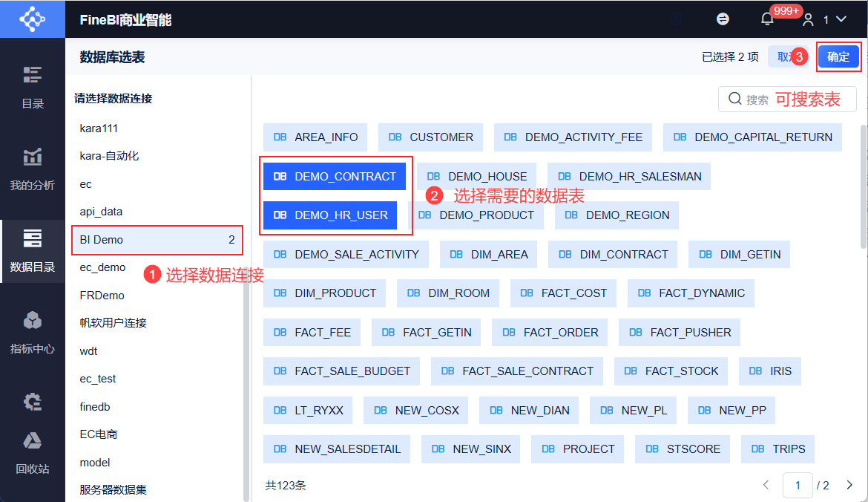Select the CUSTOMER table
This screenshot has height=502, width=868.
[x=430, y=137]
